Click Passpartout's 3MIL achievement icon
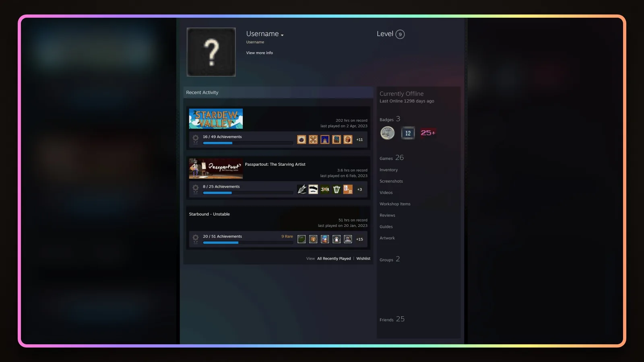Screen dimensions: 644x362 (325, 189)
